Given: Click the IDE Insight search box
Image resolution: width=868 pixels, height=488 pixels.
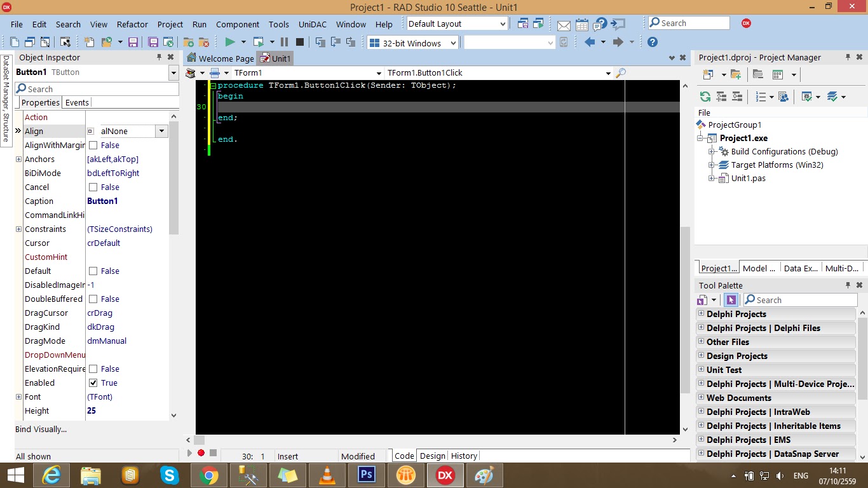Looking at the screenshot, I should [x=689, y=23].
